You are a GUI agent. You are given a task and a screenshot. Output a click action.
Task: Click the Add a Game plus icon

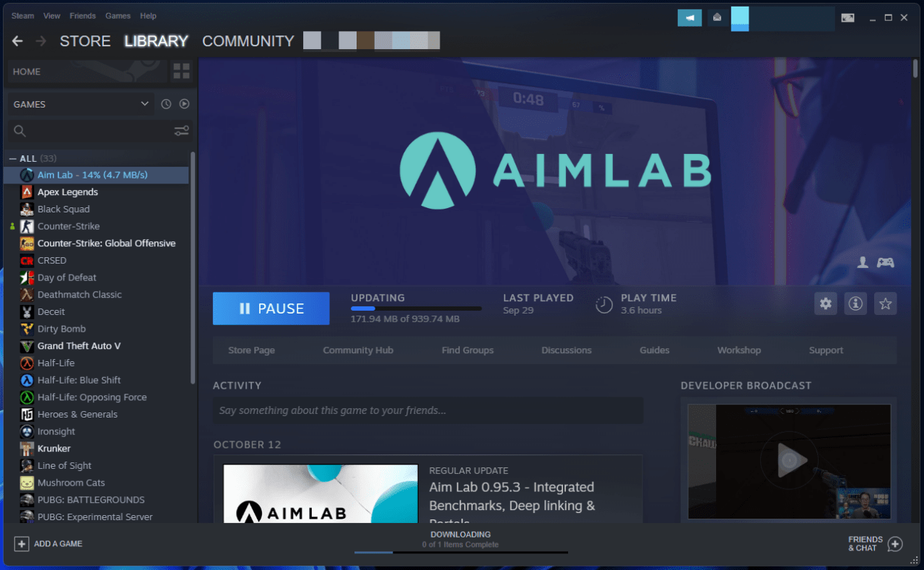(22, 543)
